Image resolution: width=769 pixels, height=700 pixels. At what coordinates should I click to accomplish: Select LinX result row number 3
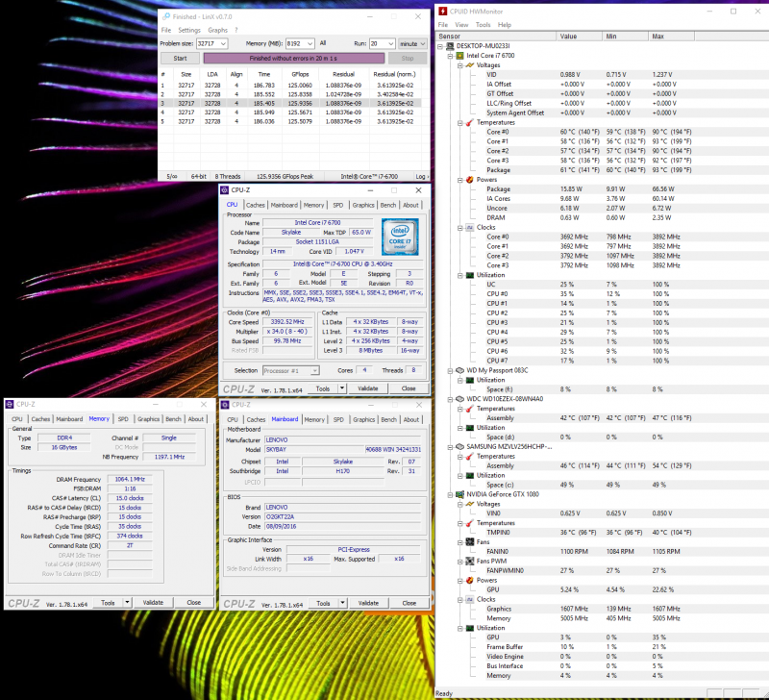click(291, 104)
